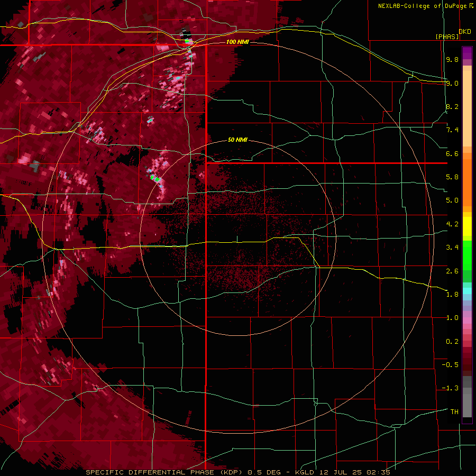Image resolution: width=476 pixels, height=476 pixels.
Task: Select the 1.8 scale value
Action: [452, 295]
